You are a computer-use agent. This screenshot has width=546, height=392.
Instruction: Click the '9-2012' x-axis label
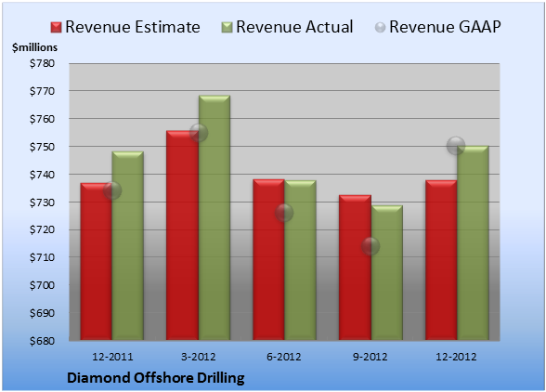click(370, 357)
